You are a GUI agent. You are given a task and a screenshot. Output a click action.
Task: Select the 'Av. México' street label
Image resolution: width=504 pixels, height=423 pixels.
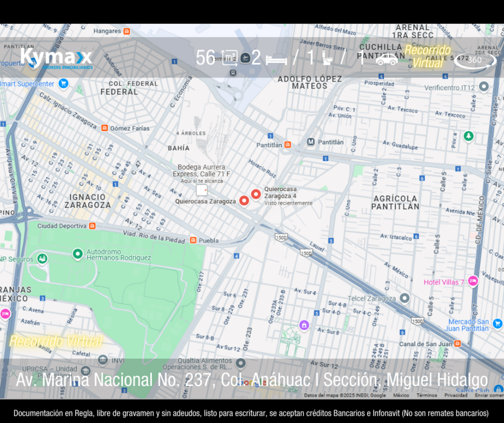pyautogui.click(x=396, y=270)
